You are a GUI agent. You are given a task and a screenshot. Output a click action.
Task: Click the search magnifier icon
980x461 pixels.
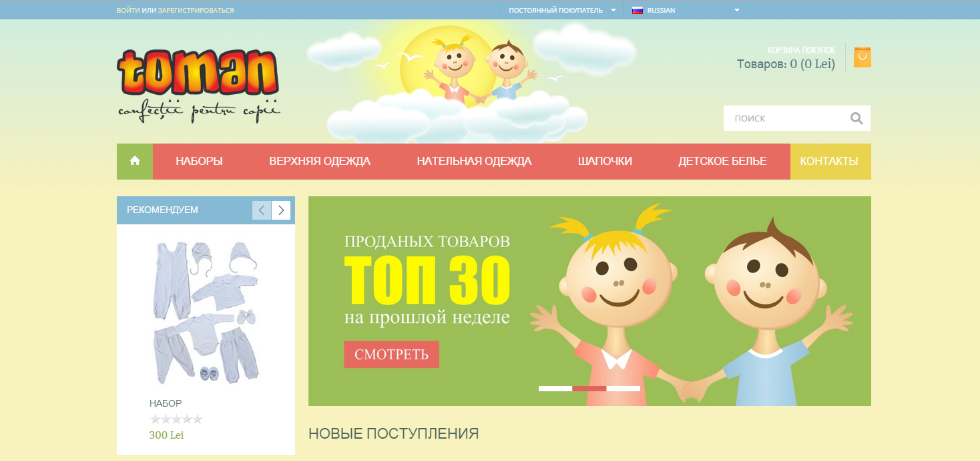click(x=856, y=118)
